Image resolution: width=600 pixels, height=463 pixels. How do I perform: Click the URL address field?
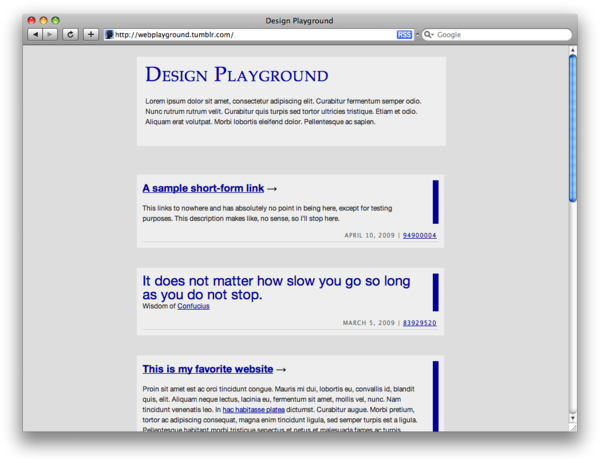click(250, 34)
